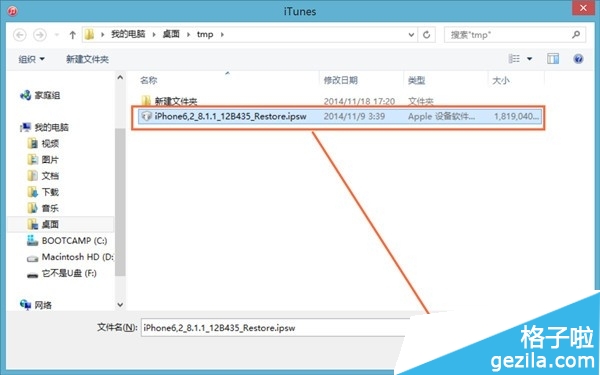Open 下载 in the navigation pane

[x=50, y=192]
